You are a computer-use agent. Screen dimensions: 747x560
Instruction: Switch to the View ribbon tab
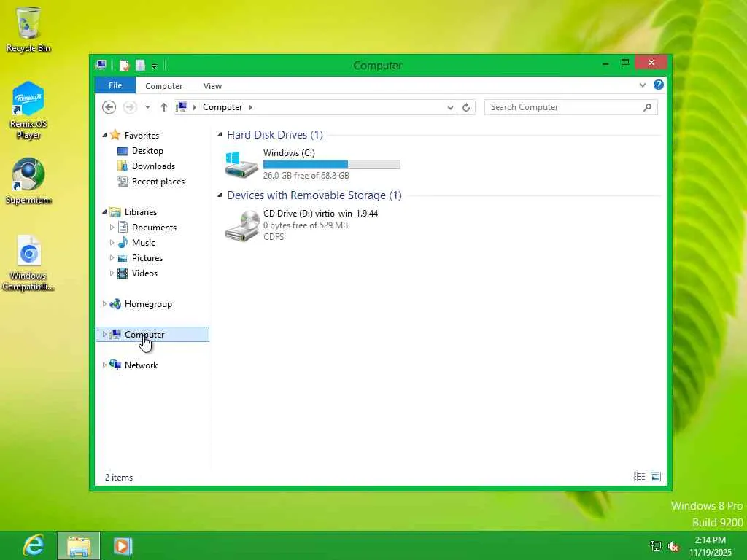(x=212, y=86)
